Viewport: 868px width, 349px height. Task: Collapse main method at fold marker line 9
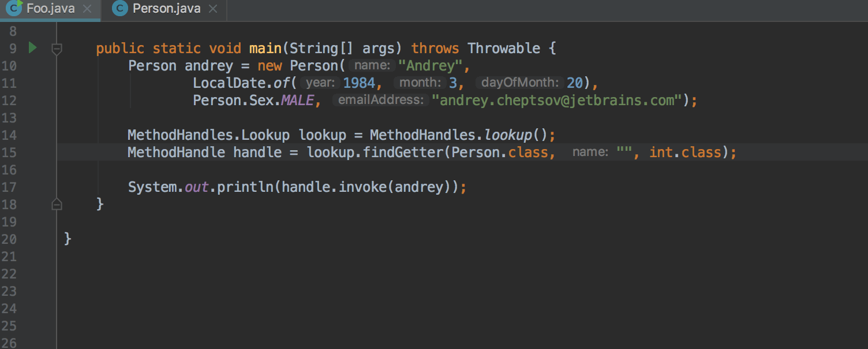pos(57,49)
